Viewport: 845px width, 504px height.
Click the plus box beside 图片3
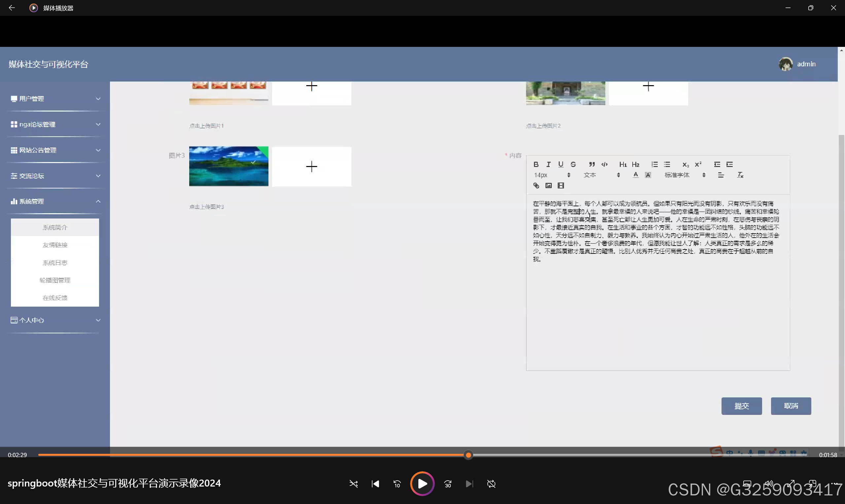312,166
